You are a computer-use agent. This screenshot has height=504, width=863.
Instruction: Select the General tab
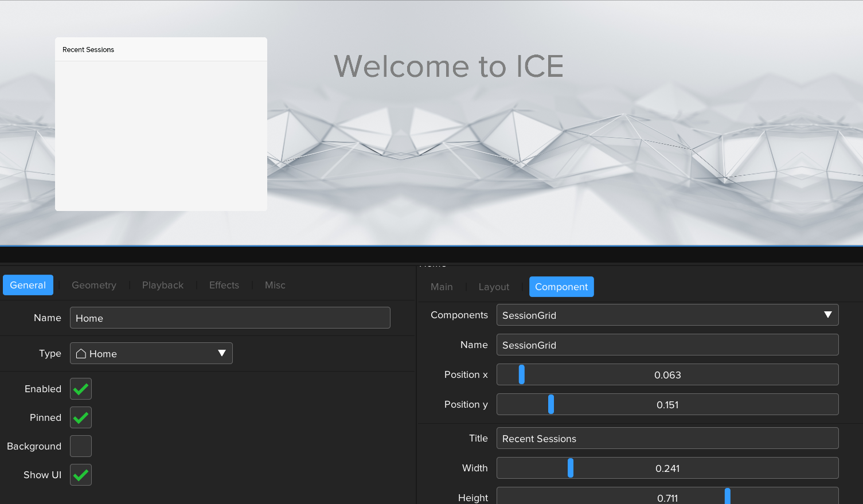click(x=28, y=285)
